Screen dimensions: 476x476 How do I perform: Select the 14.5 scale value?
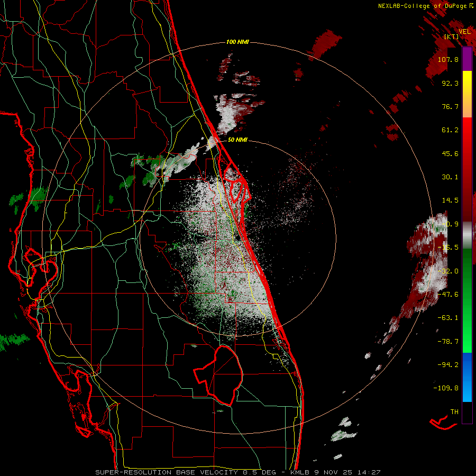point(450,200)
